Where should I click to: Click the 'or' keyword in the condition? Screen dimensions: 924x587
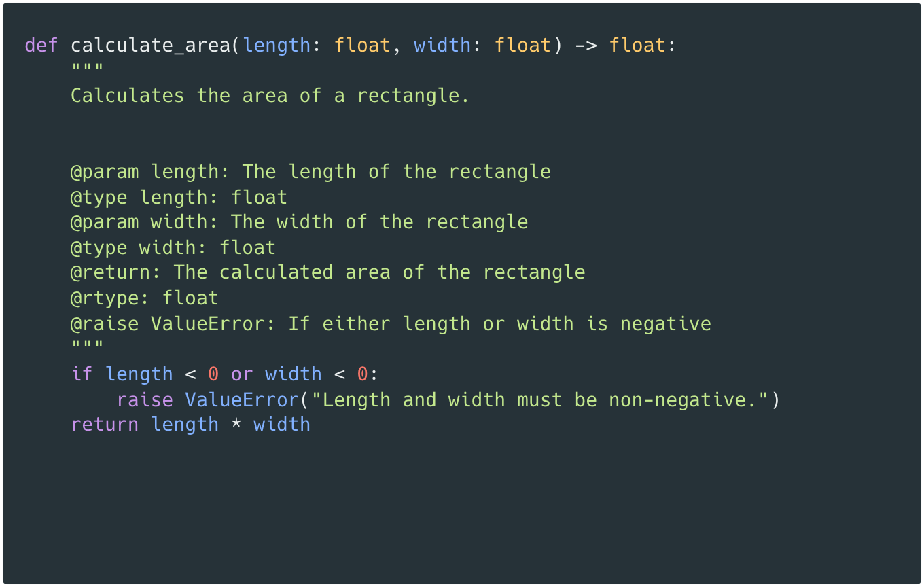click(242, 374)
